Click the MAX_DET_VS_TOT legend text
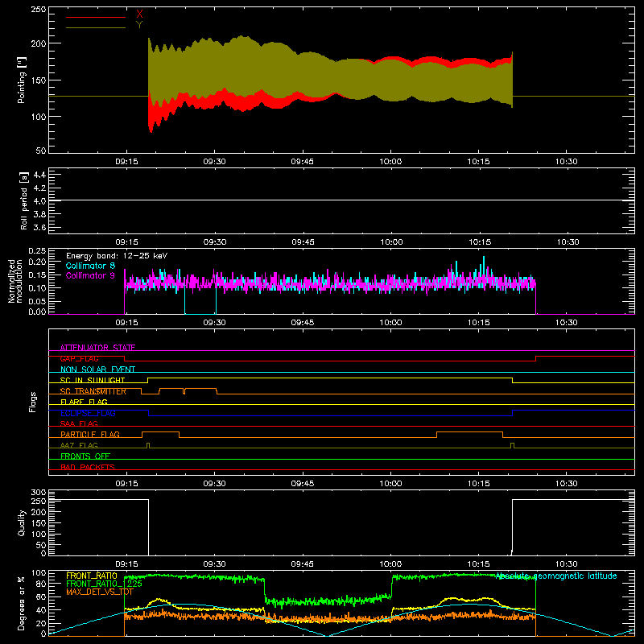Screen dimensions: 644x644 pyautogui.click(x=100, y=592)
